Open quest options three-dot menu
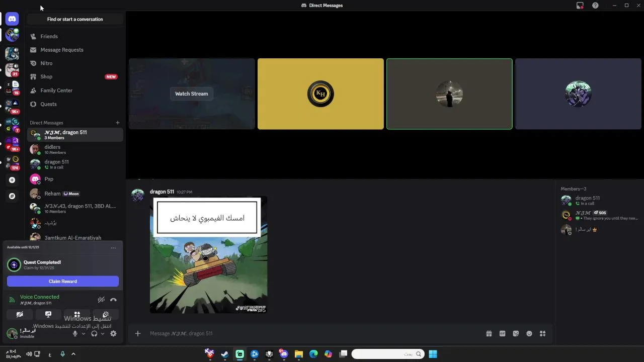The height and width of the screenshot is (362, 644). (x=113, y=247)
